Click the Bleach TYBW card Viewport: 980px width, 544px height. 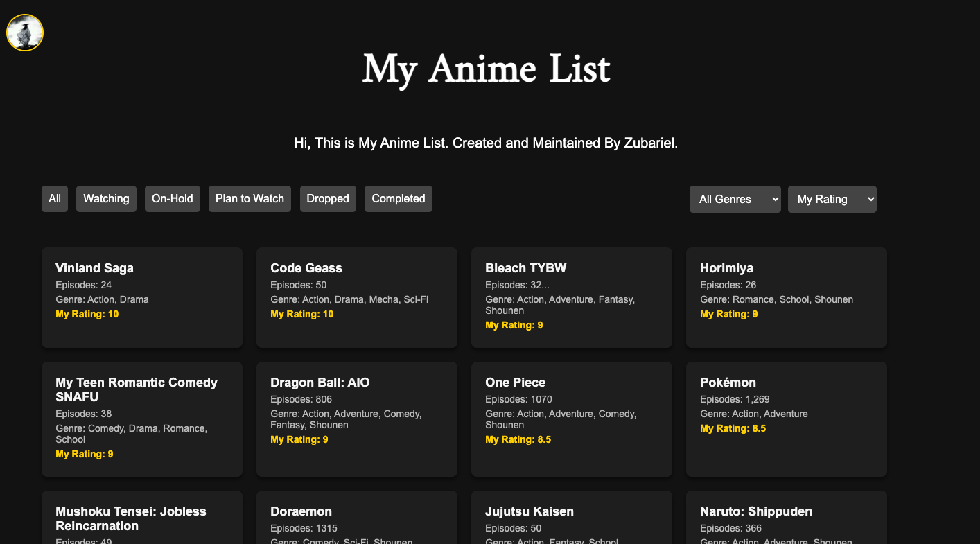[571, 297]
